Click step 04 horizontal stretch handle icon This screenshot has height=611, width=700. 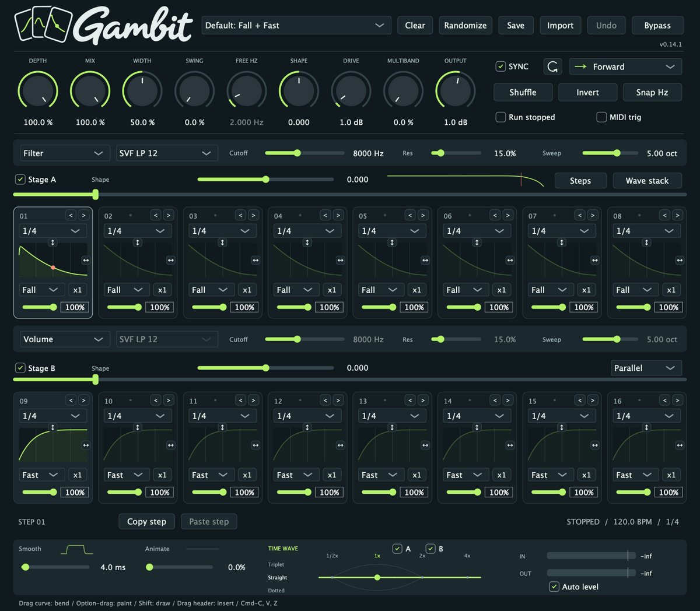[341, 260]
